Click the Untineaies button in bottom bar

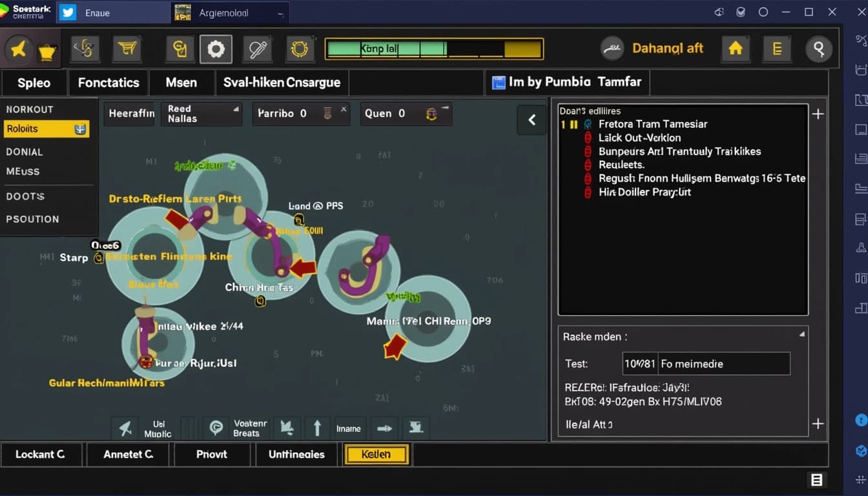(x=296, y=454)
